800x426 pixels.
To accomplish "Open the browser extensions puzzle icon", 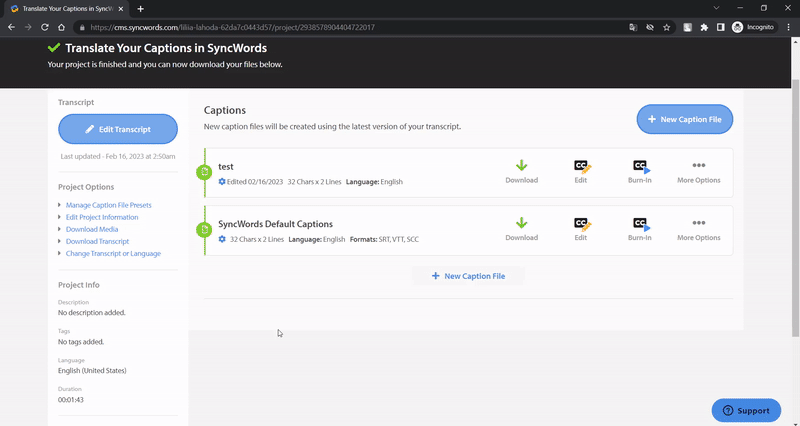I will [x=704, y=28].
